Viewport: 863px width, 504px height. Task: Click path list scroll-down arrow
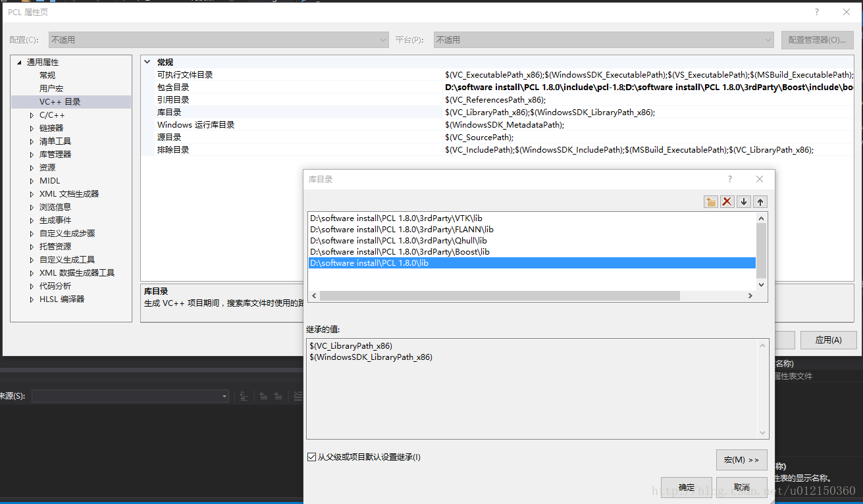point(761,285)
